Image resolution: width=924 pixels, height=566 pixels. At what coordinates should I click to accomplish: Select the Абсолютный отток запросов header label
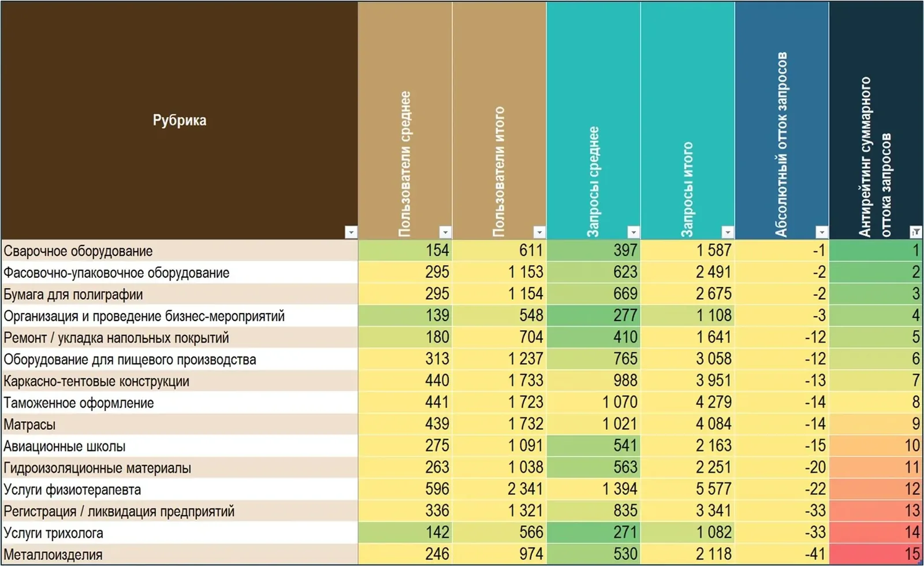coord(781,144)
